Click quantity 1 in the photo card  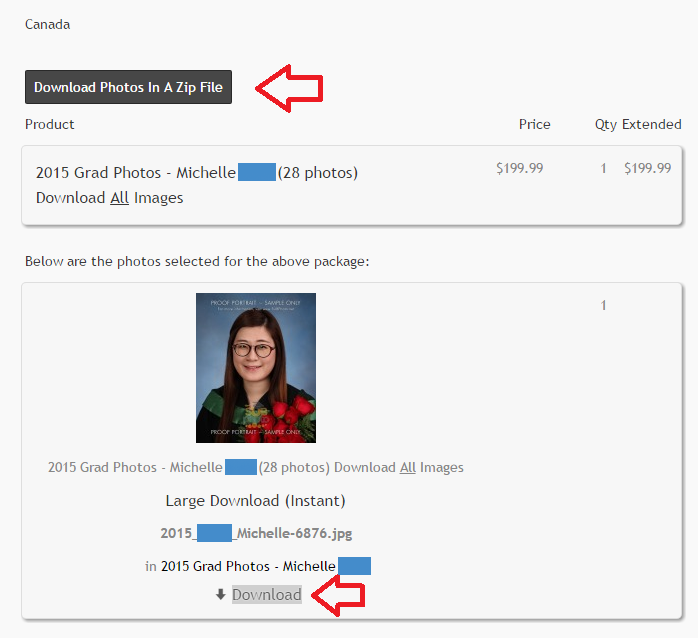pos(603,305)
